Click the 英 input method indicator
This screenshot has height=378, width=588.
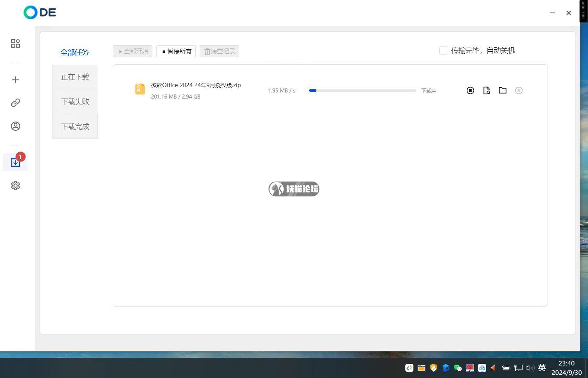[542, 367]
